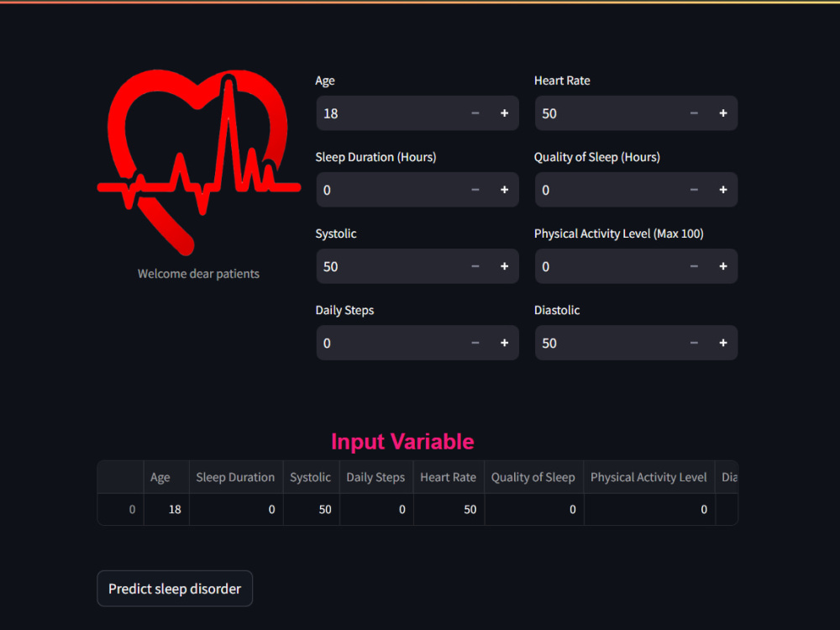Increase Physical Activity Level with plus
Viewport: 840px width, 630px height.
[x=722, y=266]
